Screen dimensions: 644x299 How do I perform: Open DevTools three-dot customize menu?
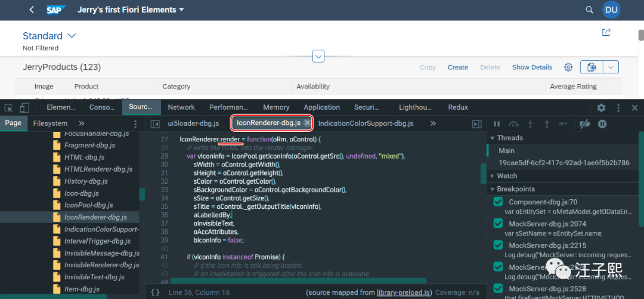point(618,108)
